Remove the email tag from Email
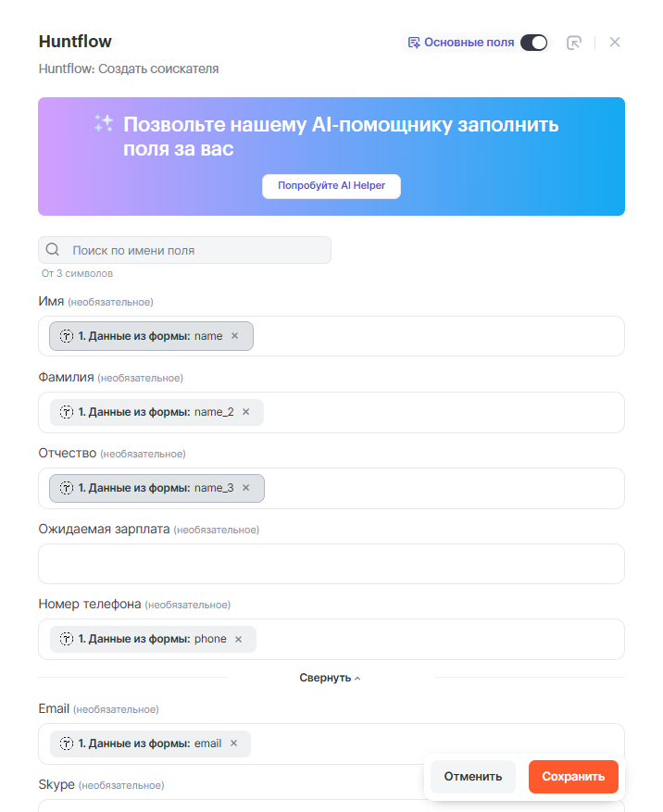The image size is (663, 812). pyautogui.click(x=234, y=743)
